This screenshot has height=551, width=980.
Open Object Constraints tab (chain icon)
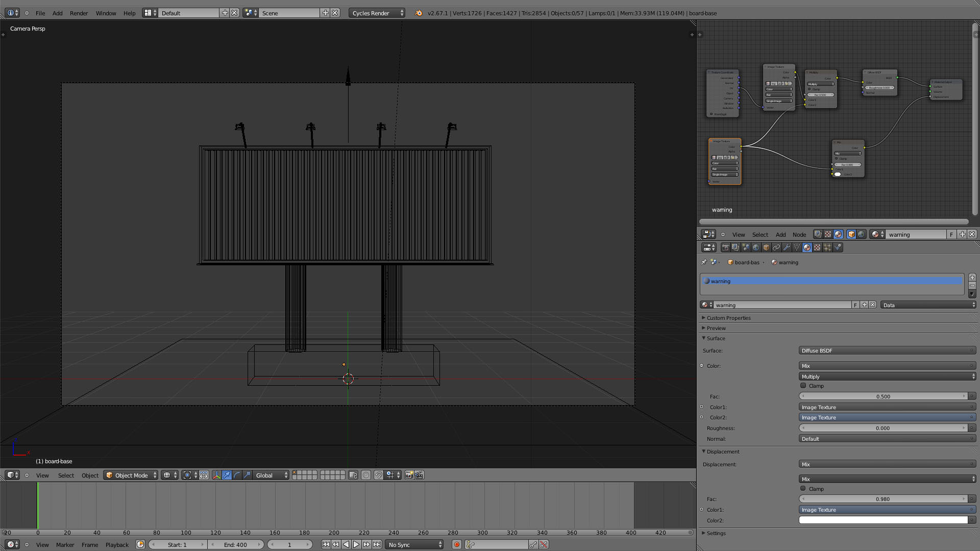click(x=776, y=247)
